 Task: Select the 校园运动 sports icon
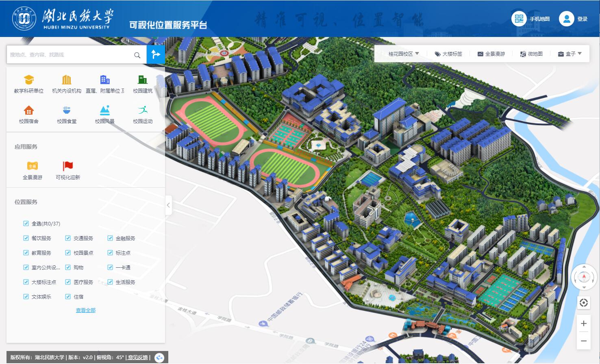point(143,110)
